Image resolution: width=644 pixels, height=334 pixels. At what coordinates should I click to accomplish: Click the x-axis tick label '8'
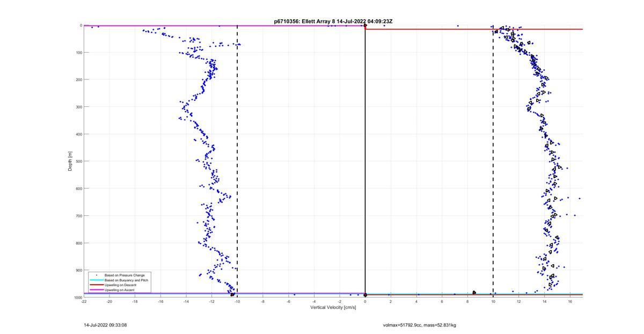coord(467,302)
